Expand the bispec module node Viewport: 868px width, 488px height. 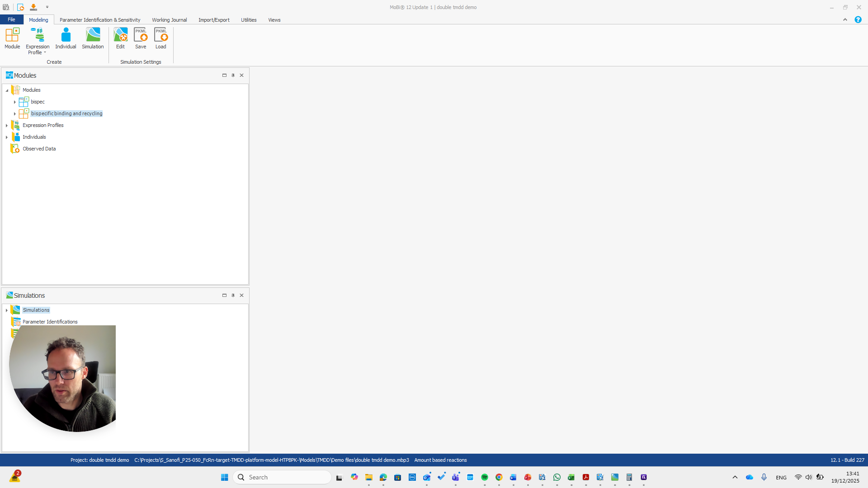coord(14,102)
